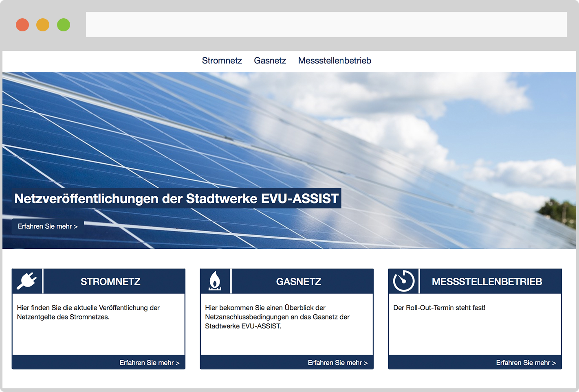Go to Messstellenbetrieb in the top navigation
The width and height of the screenshot is (579, 392).
click(x=335, y=61)
